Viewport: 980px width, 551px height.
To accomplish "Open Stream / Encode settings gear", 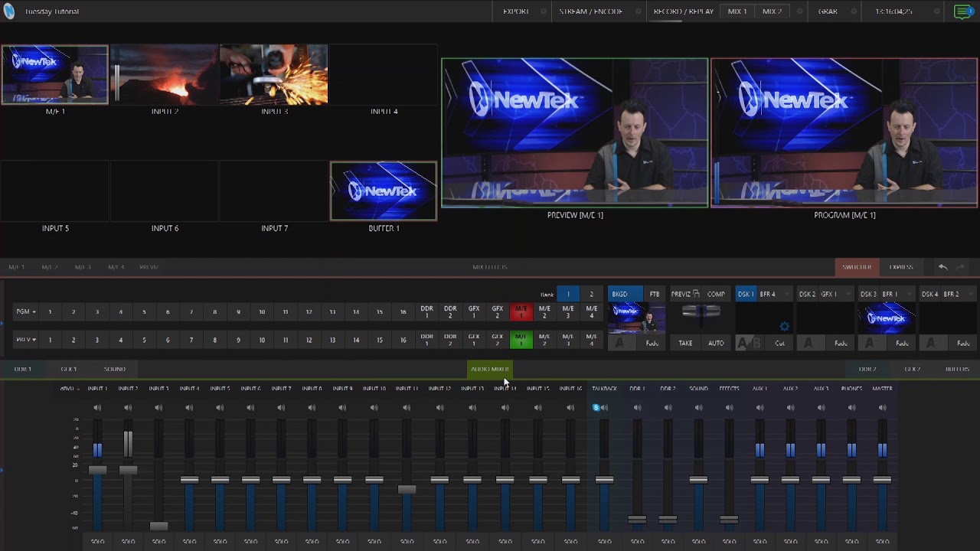I will coord(639,11).
